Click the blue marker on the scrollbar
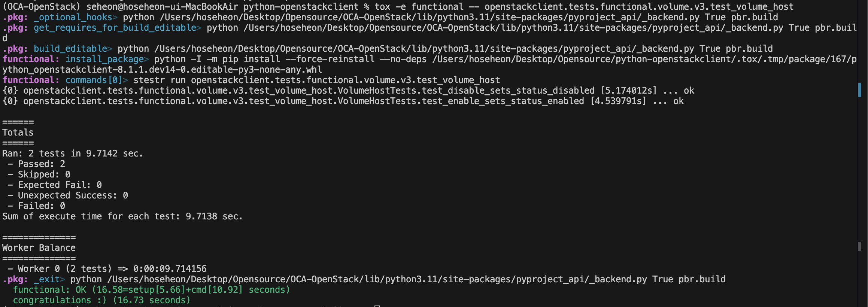This screenshot has height=307, width=868. (x=859, y=90)
